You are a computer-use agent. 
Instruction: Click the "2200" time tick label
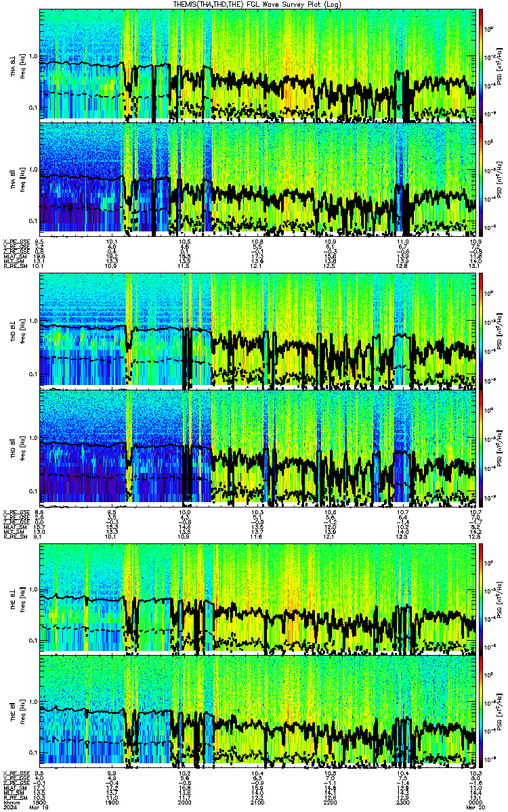point(330,802)
